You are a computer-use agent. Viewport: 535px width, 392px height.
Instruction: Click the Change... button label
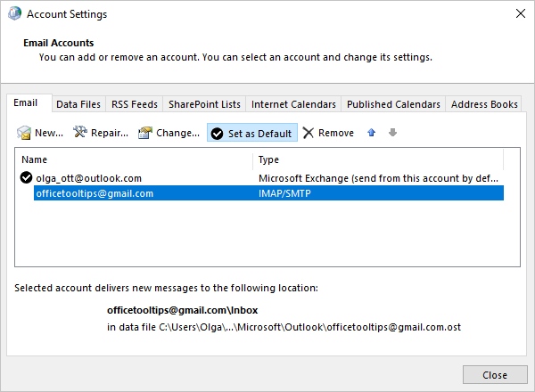177,133
